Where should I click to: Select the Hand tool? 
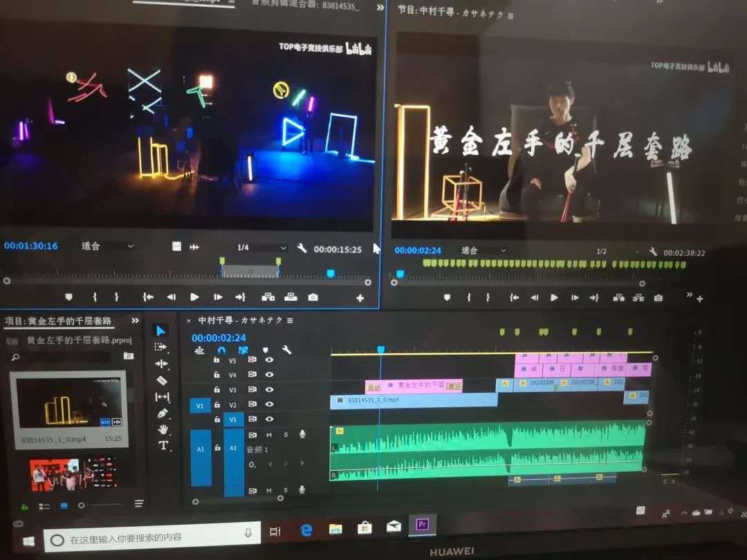point(163,429)
